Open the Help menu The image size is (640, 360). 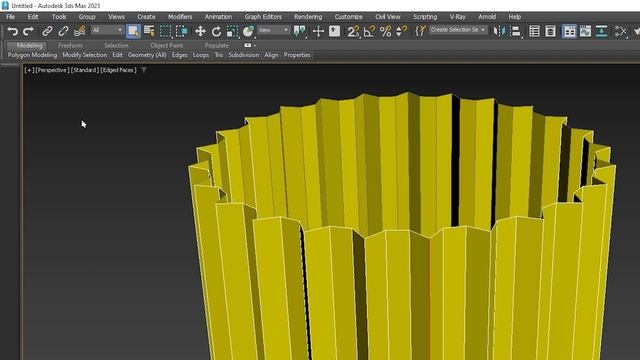[515, 17]
